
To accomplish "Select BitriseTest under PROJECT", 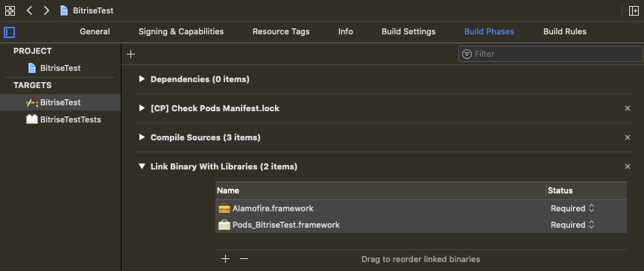I will 60,68.
